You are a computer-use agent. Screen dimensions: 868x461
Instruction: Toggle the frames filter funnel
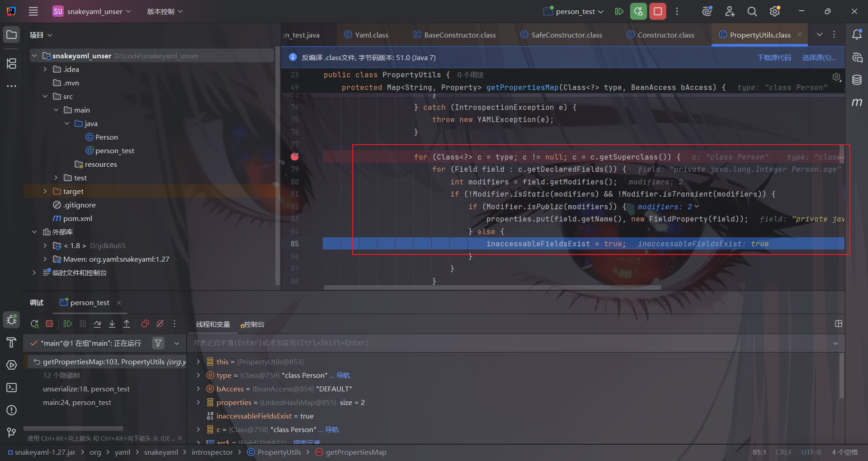click(158, 343)
